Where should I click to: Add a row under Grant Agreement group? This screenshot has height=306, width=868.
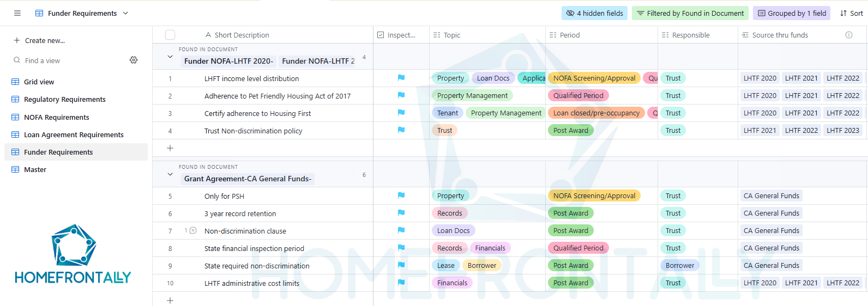coord(170,300)
